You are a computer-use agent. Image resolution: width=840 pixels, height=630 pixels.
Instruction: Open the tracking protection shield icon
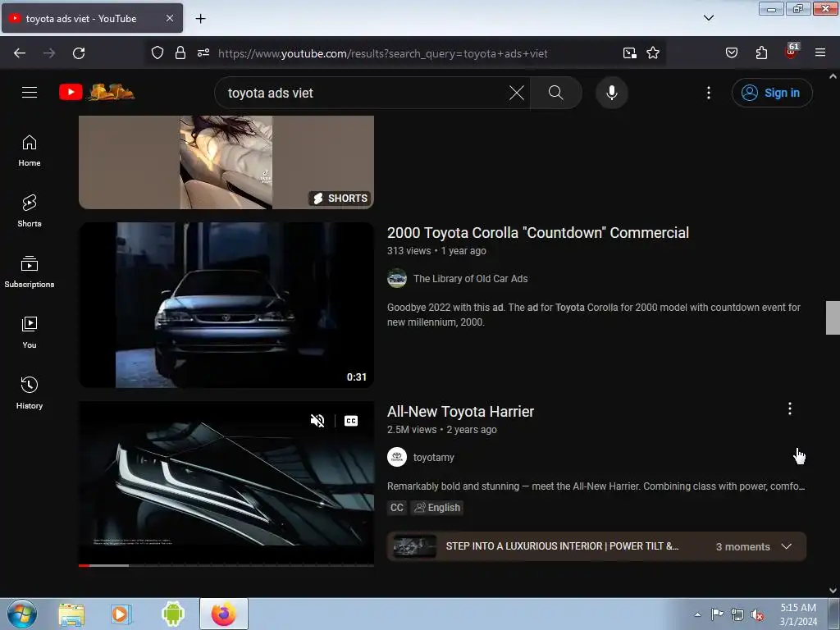pyautogui.click(x=157, y=53)
